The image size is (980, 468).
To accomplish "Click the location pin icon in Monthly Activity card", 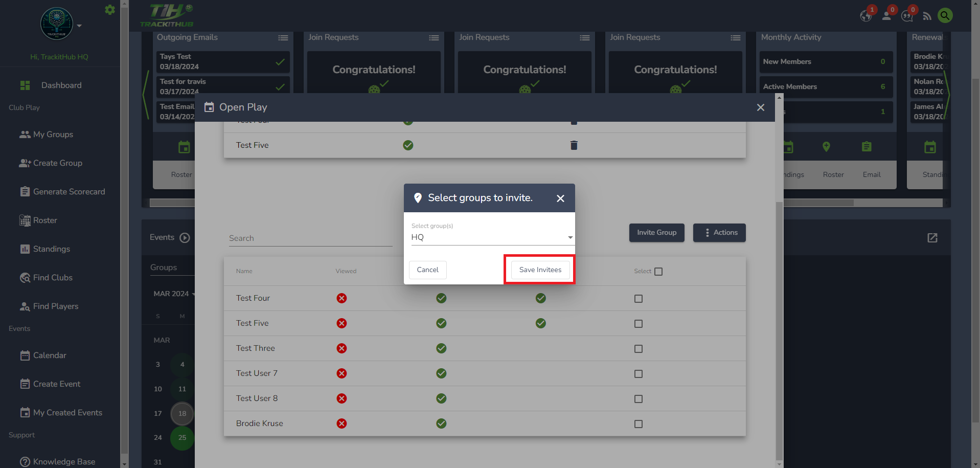I will coord(826,147).
